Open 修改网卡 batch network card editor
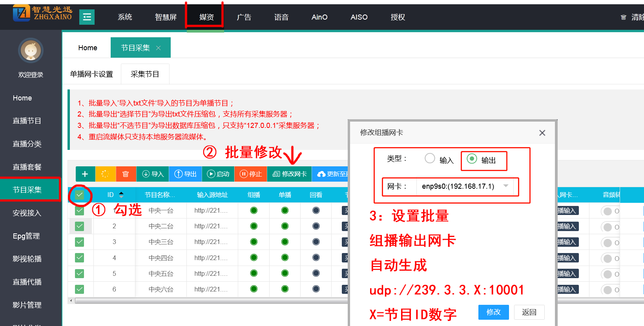Viewport: 644px width, 326px height. coord(289,174)
